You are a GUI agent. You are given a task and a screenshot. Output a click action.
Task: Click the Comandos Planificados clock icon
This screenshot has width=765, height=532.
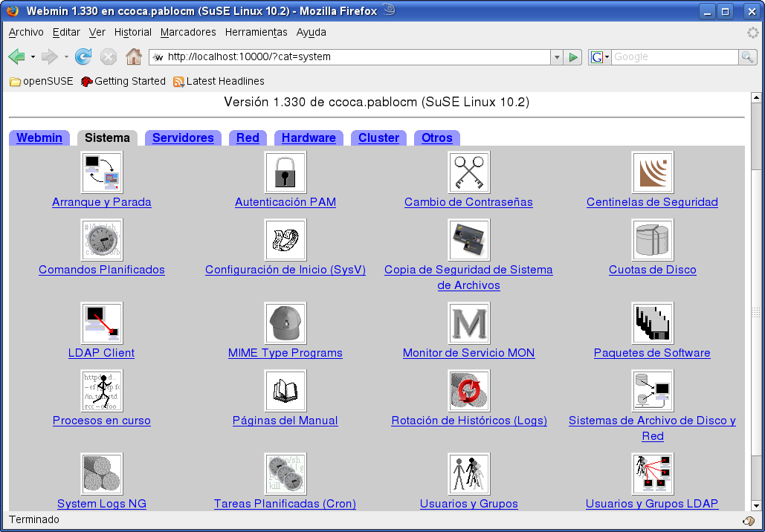coord(102,240)
